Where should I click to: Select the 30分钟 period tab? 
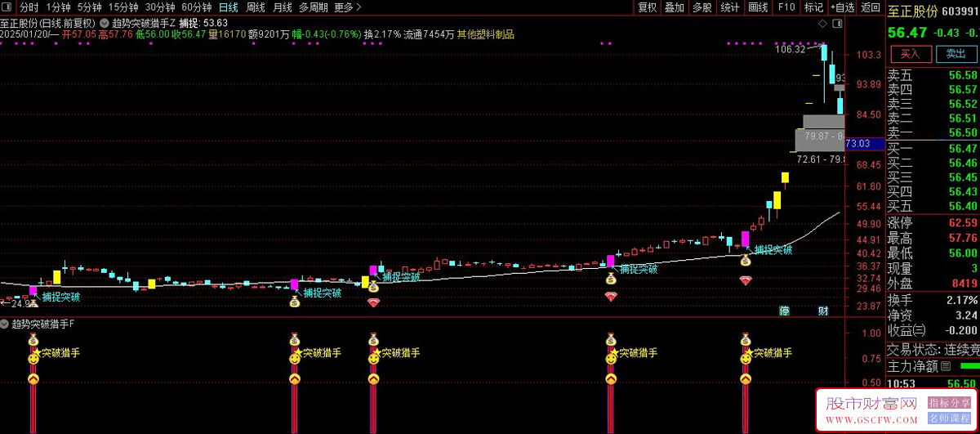(160, 7)
